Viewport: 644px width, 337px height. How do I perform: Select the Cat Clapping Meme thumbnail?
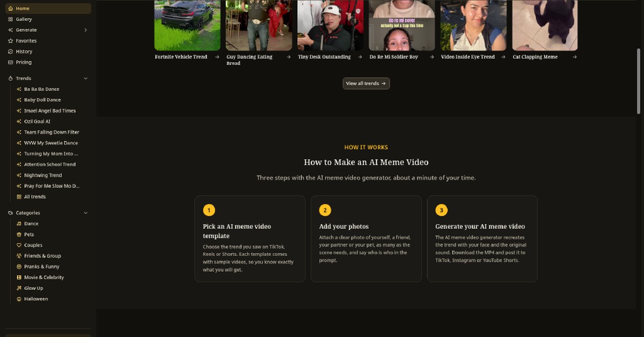pyautogui.click(x=545, y=25)
